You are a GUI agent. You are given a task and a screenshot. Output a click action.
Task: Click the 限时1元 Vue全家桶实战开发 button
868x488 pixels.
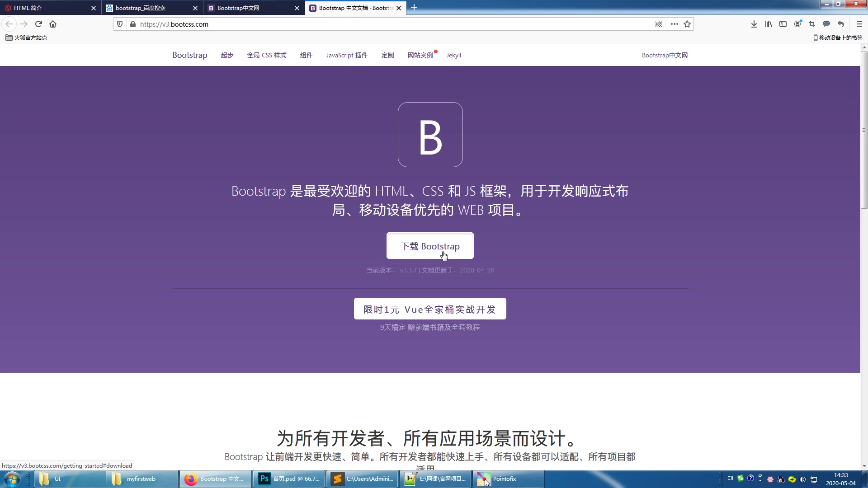coord(430,309)
